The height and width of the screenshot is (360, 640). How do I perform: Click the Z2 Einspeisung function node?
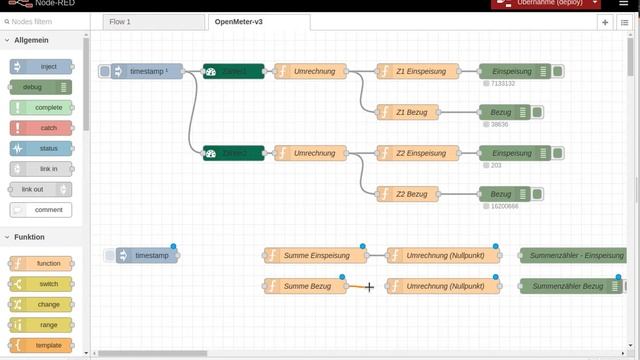pyautogui.click(x=418, y=153)
